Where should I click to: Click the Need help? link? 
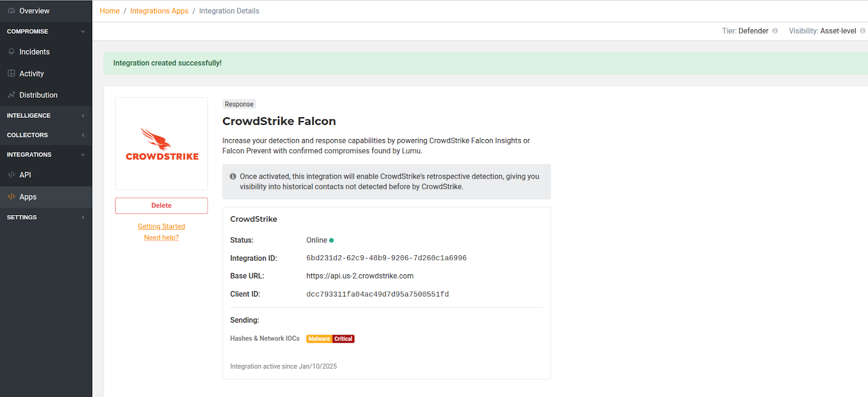tap(161, 238)
